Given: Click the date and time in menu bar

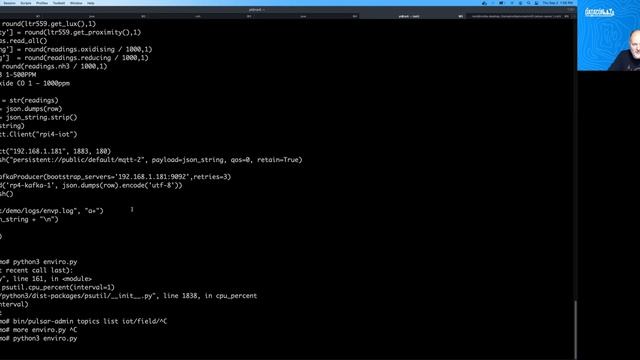Looking at the screenshot, I should 558,3.
